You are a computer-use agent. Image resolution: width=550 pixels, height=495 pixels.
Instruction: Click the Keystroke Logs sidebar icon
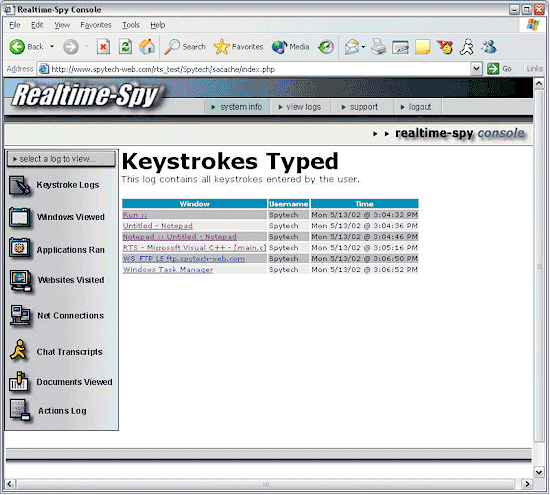pyautogui.click(x=20, y=185)
